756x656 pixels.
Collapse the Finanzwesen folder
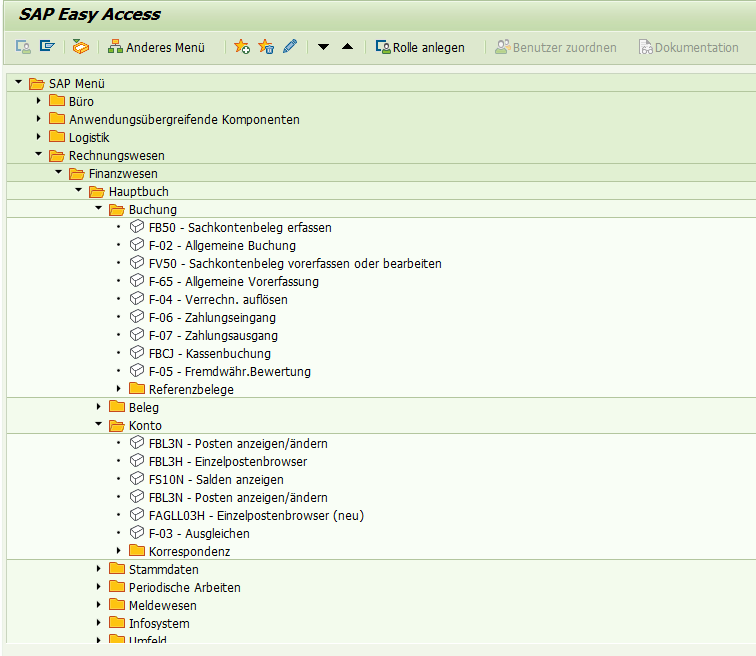coord(59,172)
